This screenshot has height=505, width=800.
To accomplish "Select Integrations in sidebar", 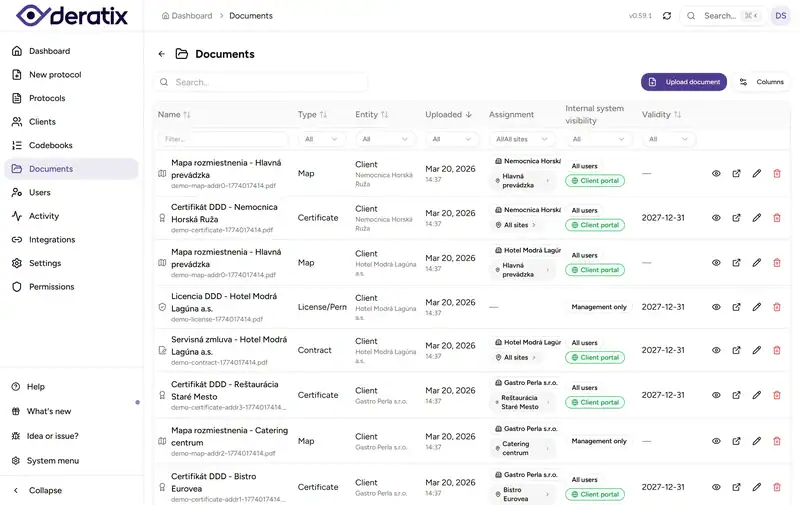I will 71,240.
